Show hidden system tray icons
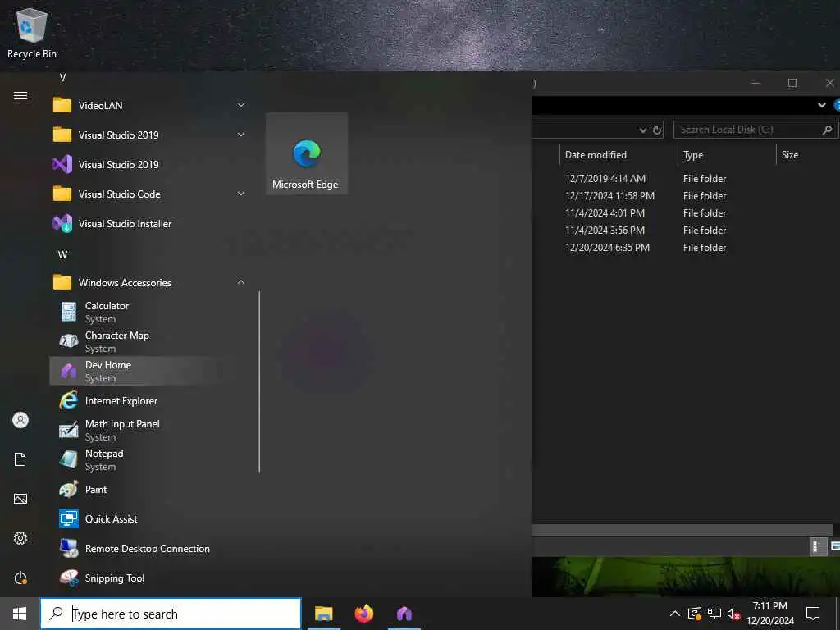This screenshot has width=840, height=630. [675, 614]
